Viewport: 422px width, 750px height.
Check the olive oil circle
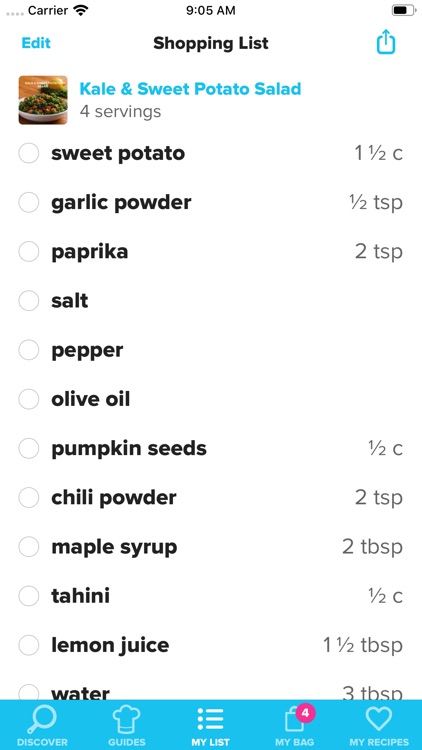(x=29, y=399)
